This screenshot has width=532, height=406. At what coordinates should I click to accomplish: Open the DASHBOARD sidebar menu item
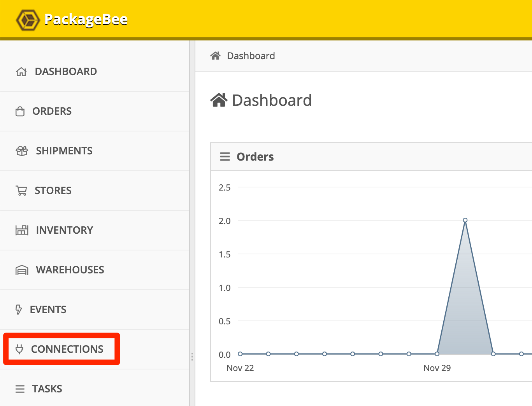66,72
